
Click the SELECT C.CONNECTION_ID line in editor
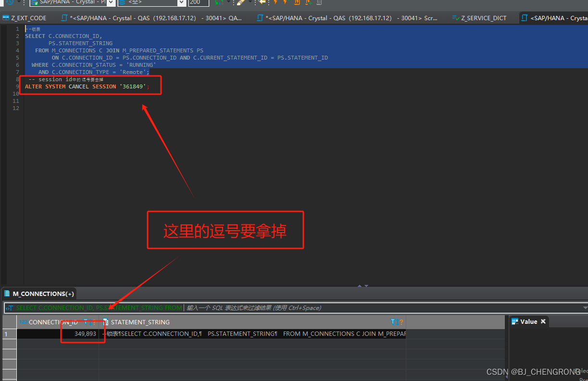point(63,36)
